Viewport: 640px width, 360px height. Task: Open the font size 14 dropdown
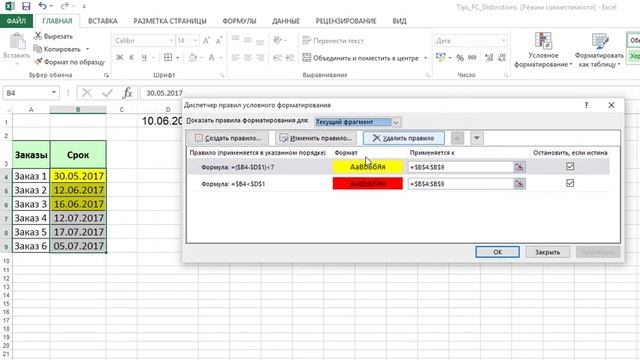[x=195, y=41]
